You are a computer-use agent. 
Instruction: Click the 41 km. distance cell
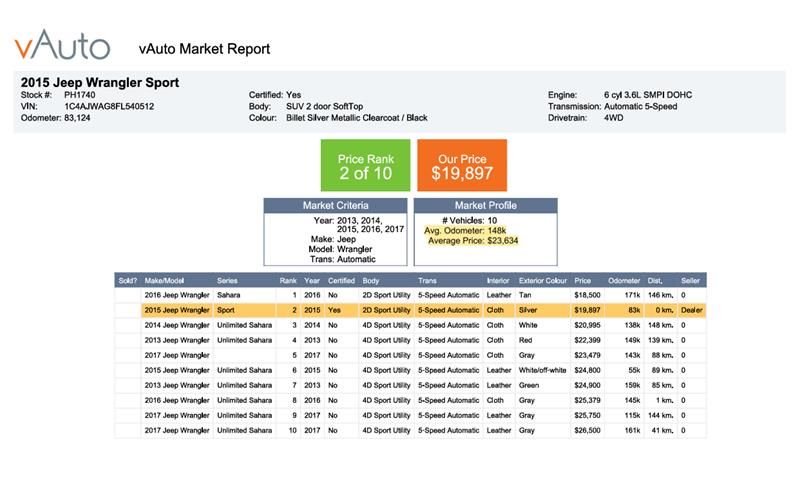[662, 430]
